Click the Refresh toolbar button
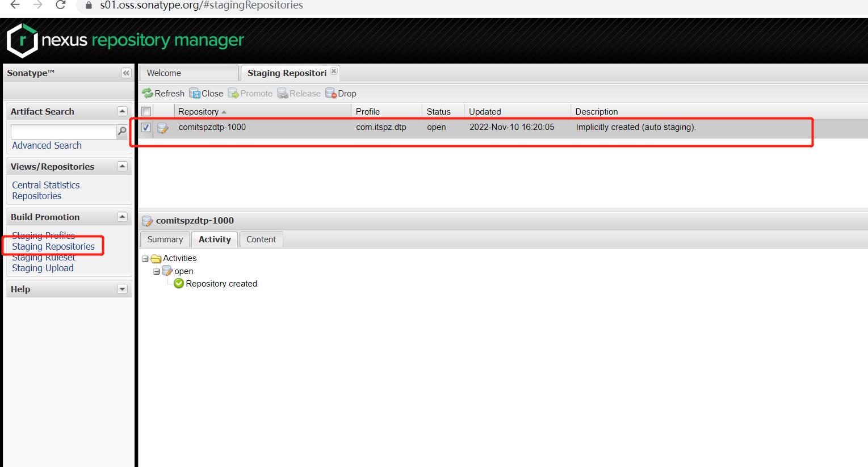The image size is (868, 467). point(163,94)
